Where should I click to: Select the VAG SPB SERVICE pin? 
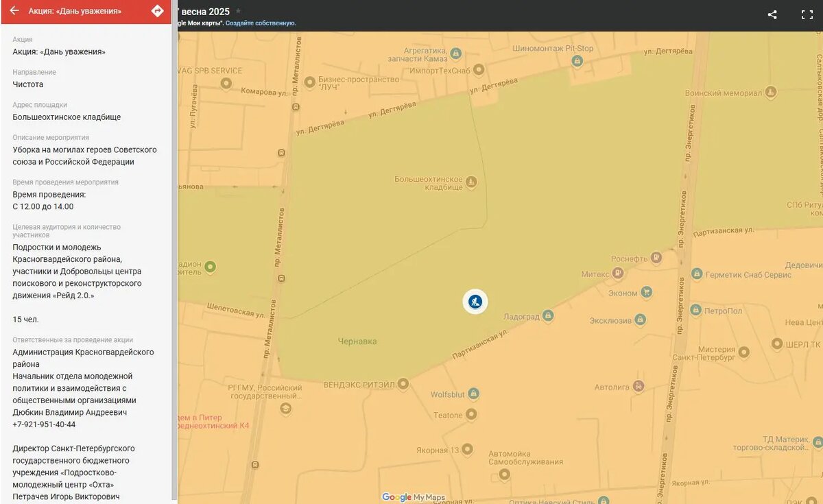point(226,83)
